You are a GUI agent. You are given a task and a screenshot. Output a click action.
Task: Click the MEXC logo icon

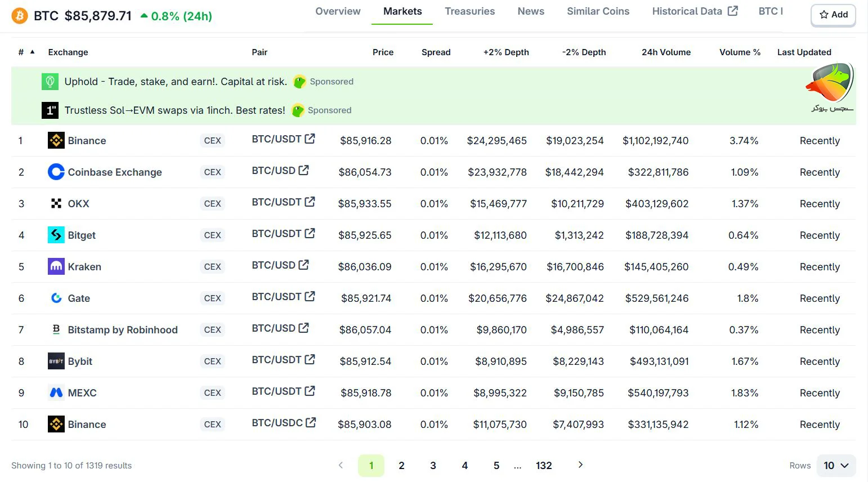click(56, 392)
